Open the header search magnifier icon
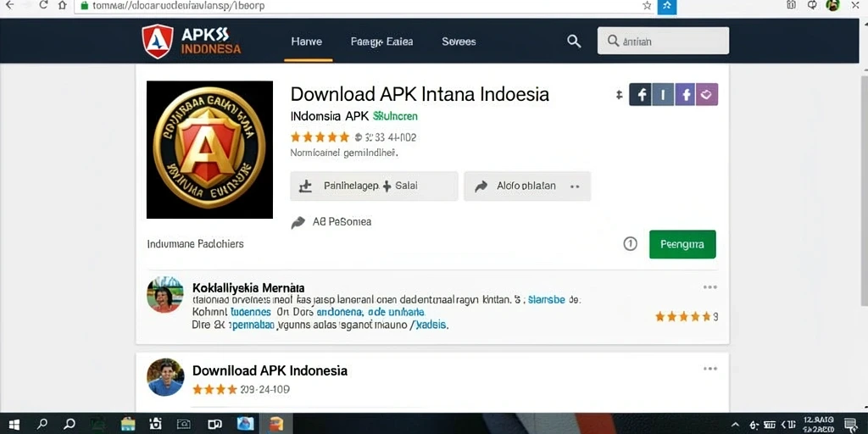Viewport: 868px width, 434px height. 574,41
